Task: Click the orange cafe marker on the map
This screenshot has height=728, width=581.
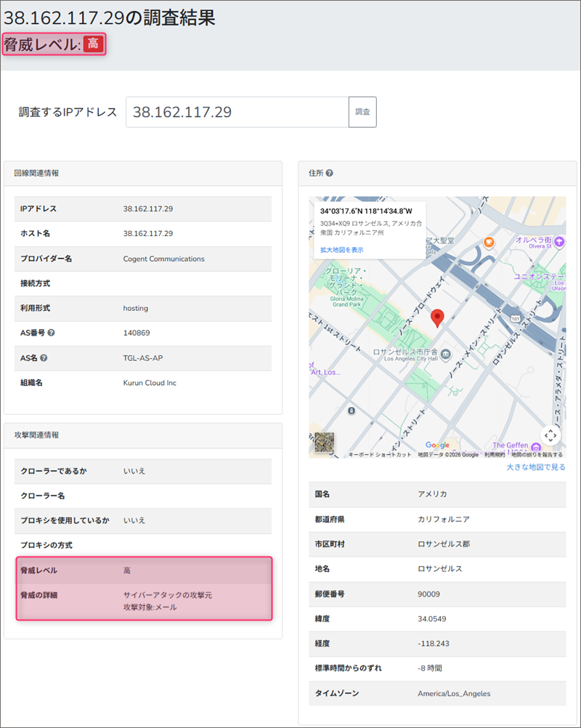Action: coord(489,241)
